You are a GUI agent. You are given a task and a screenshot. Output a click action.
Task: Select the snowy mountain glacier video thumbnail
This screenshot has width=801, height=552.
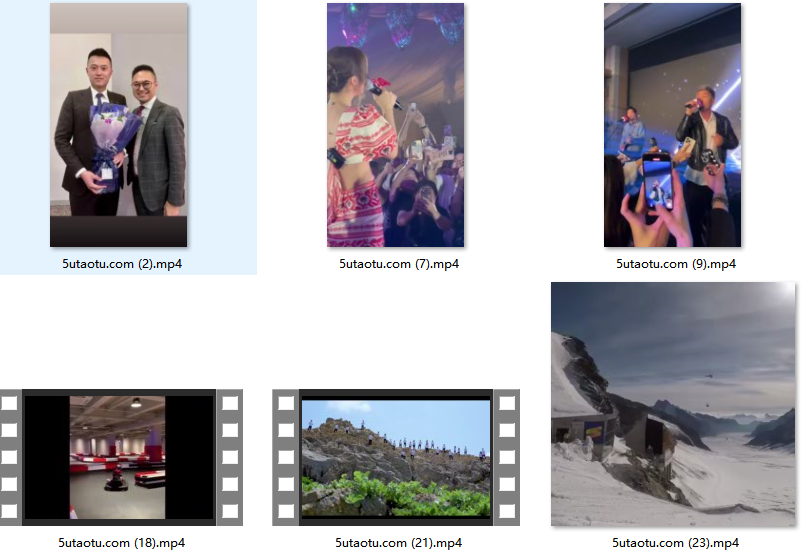[672, 404]
